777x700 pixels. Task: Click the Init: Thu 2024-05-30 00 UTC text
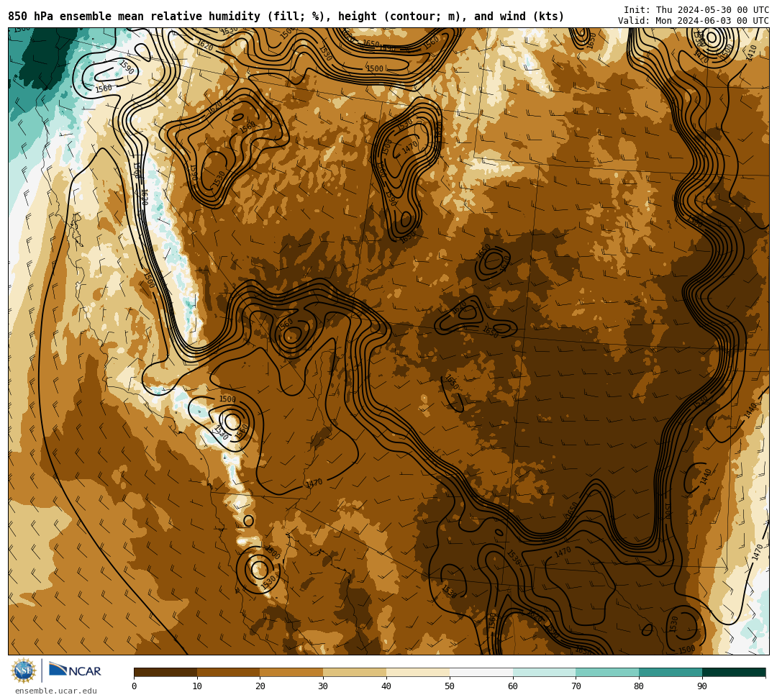696,10
